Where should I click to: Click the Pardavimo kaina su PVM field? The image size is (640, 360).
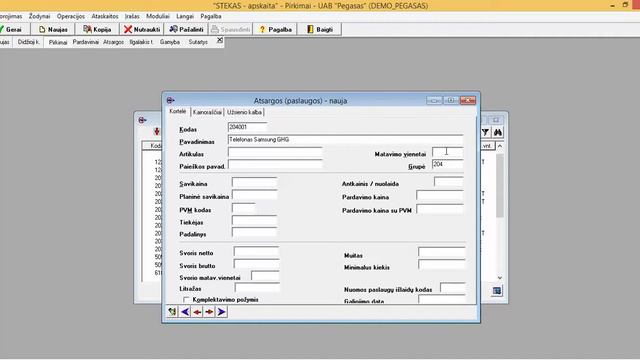[440, 209]
